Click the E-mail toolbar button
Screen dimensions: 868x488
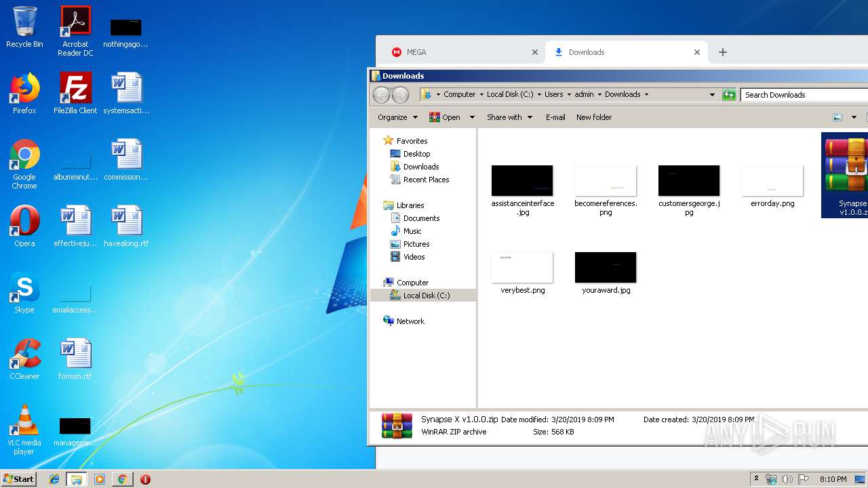[555, 117]
